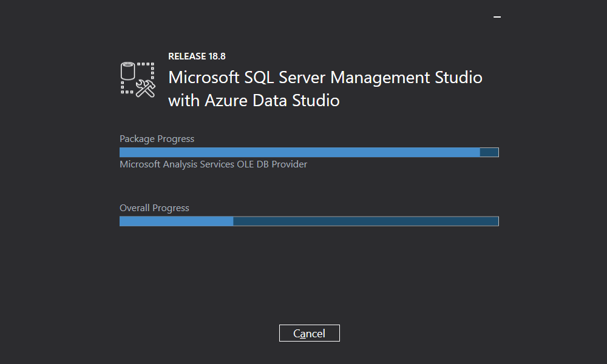Click the 'with Azure Data Studio' subtitle
Viewport: 607px width, 364px height.
pos(254,101)
